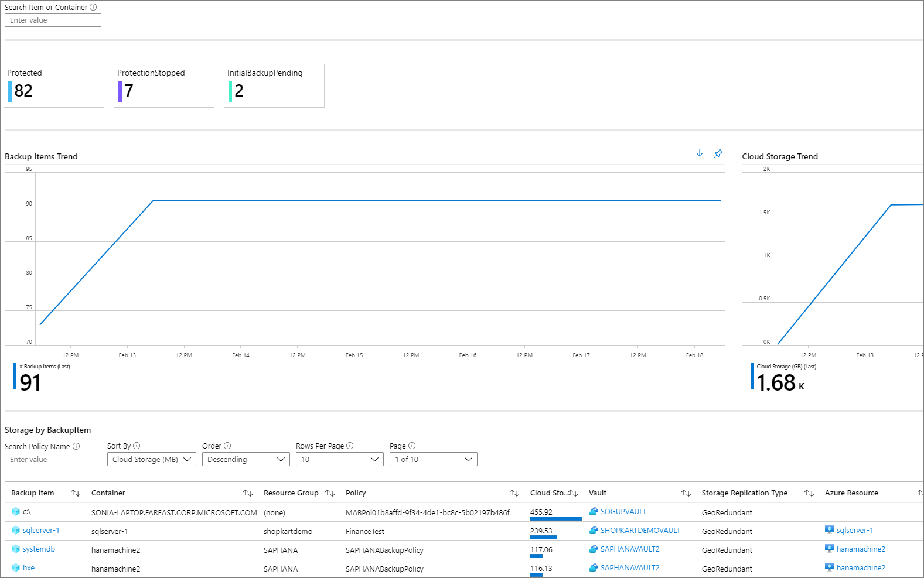Open the Page 1 of 10 dropdown
This screenshot has height=578, width=924.
(433, 460)
